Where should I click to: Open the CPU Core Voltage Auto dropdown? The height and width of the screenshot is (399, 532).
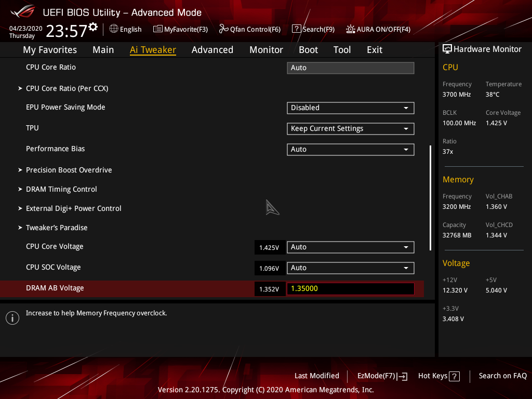(351, 247)
